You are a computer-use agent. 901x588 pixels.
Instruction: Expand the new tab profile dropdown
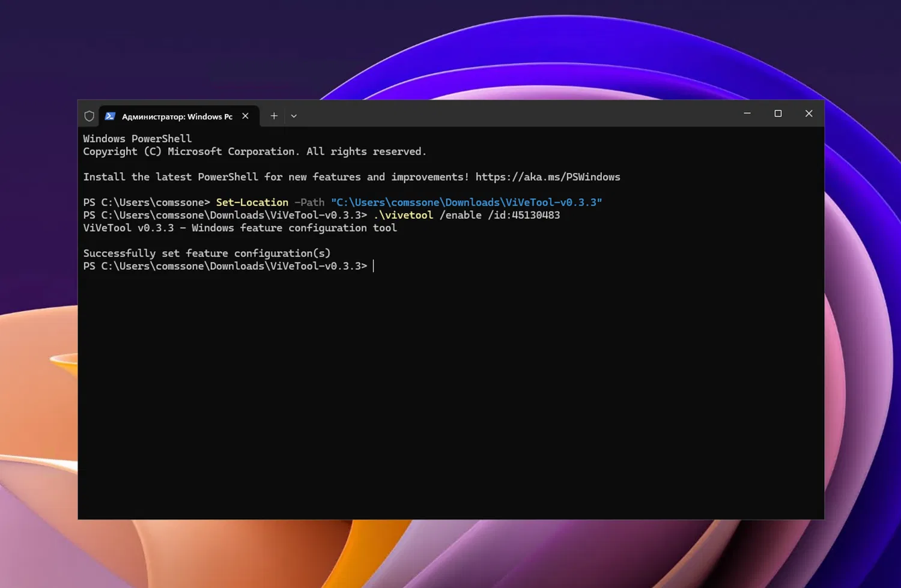pos(294,116)
